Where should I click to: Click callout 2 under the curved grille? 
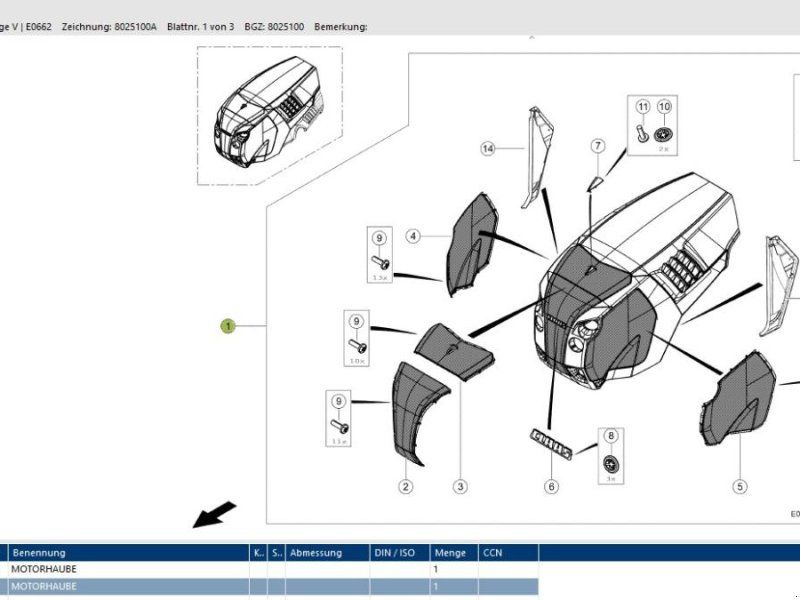pos(406,487)
